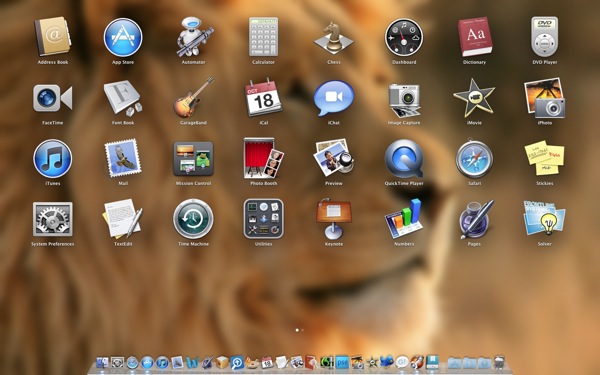The image size is (600, 375).
Task: Launch iChat
Action: click(x=334, y=98)
